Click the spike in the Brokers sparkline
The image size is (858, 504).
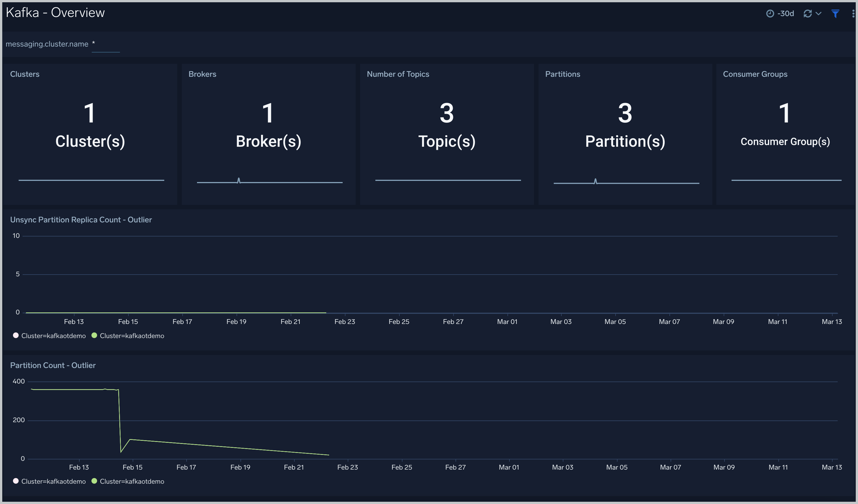pyautogui.click(x=239, y=180)
